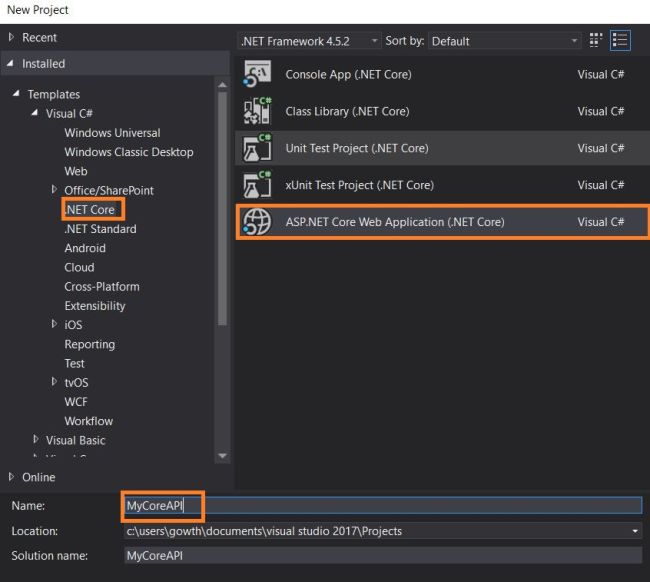Open the .NET Framework version dropdown
This screenshot has height=582, width=650.
click(309, 41)
